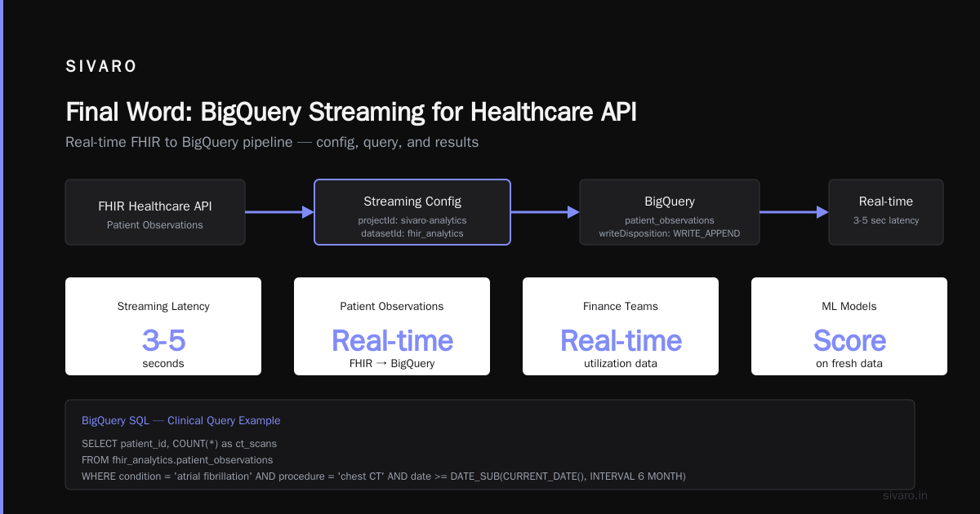Screen dimensions: 980x514
Task: Click the BigQuery pipeline node
Action: pyautogui.click(x=670, y=212)
